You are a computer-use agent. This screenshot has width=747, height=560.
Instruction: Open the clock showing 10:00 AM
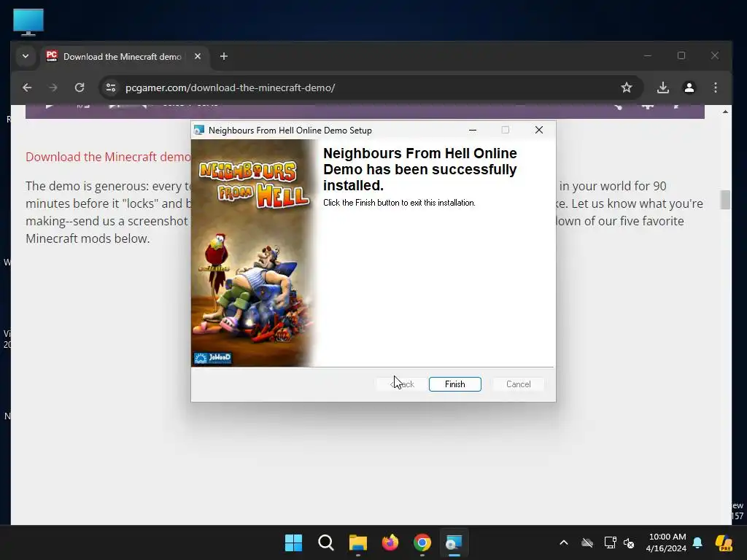click(x=666, y=542)
